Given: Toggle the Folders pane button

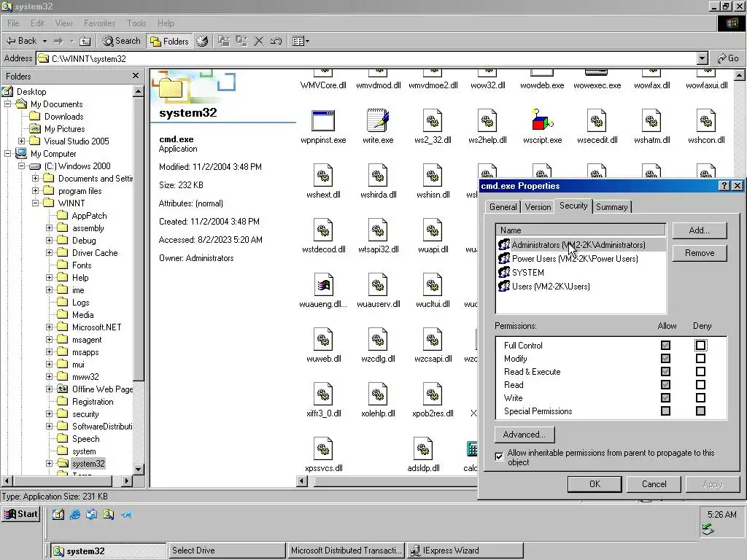Looking at the screenshot, I should tap(169, 41).
